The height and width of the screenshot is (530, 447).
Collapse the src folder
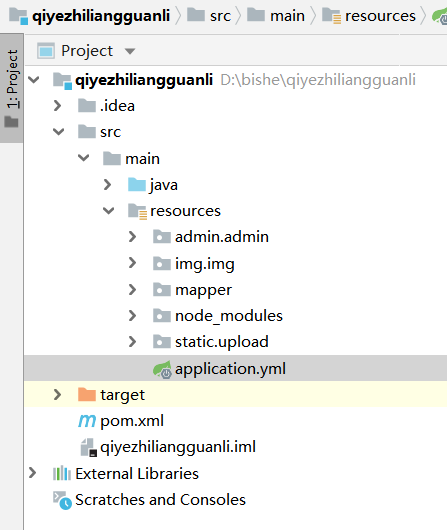[58, 131]
